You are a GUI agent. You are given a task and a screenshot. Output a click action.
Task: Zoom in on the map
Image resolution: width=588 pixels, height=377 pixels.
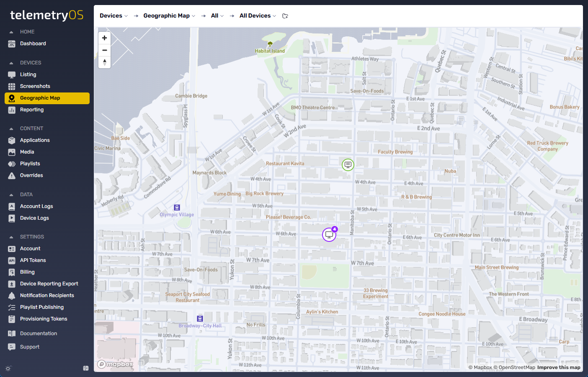click(x=105, y=38)
